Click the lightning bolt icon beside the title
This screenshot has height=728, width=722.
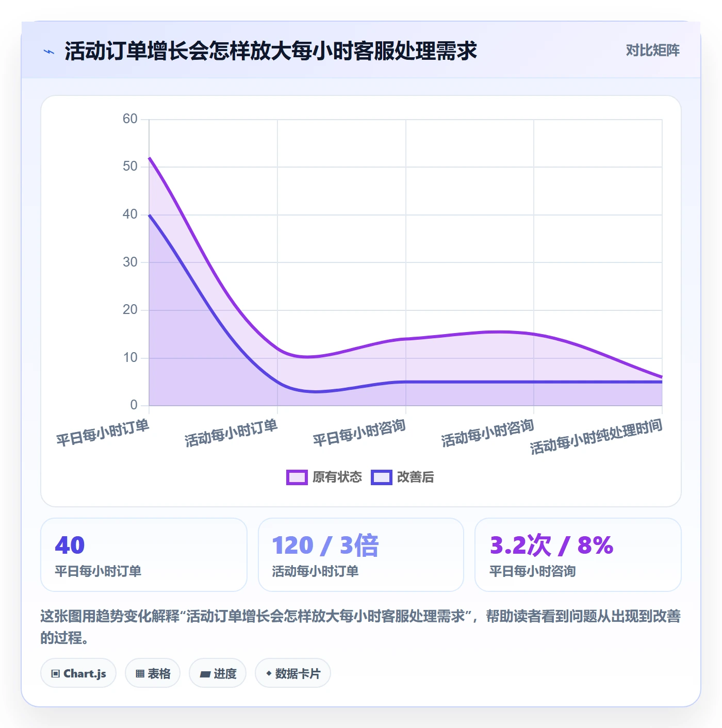pyautogui.click(x=49, y=52)
